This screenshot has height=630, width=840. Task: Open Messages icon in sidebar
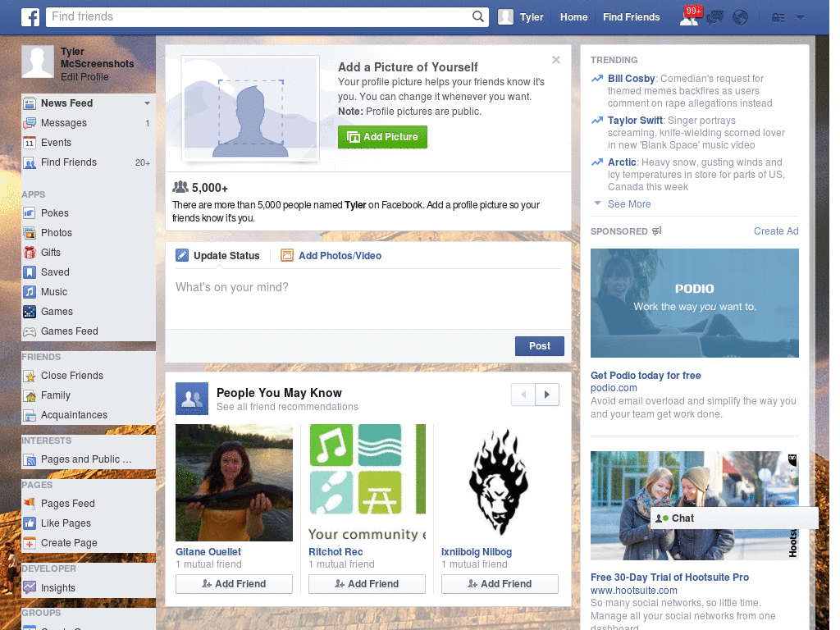pyautogui.click(x=30, y=123)
